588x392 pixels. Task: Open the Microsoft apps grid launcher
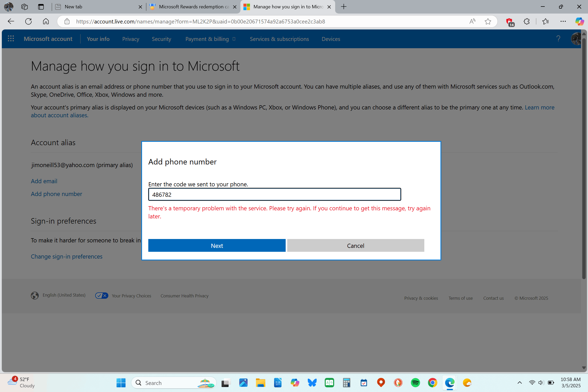click(x=11, y=39)
